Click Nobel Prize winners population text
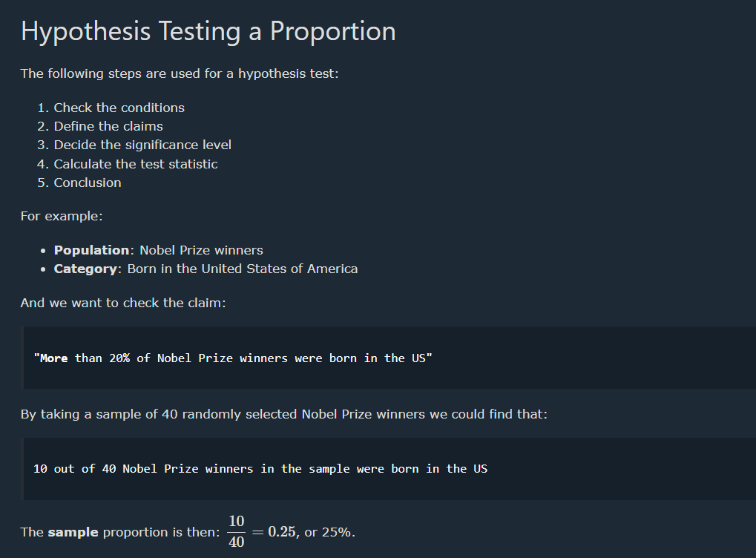Screen dimensions: 756x558 201,250
